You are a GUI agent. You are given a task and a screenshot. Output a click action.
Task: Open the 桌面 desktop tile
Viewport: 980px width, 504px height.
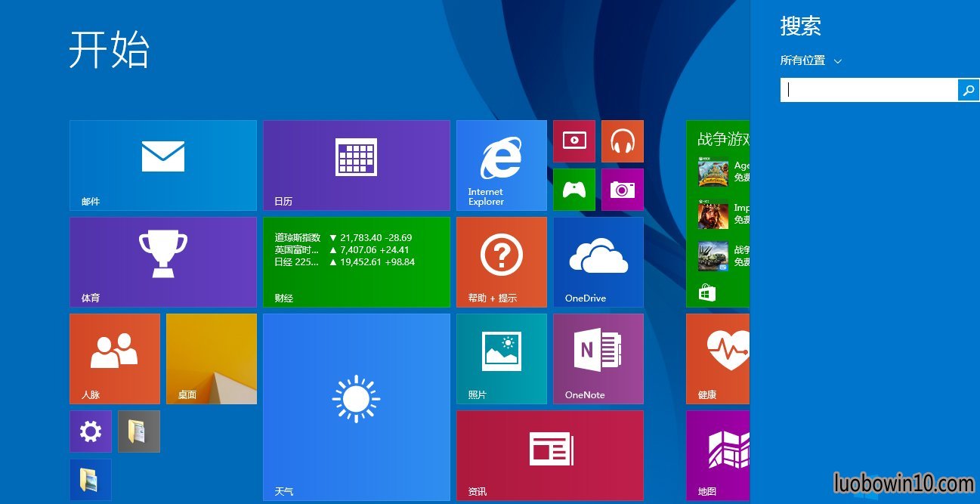pos(212,359)
